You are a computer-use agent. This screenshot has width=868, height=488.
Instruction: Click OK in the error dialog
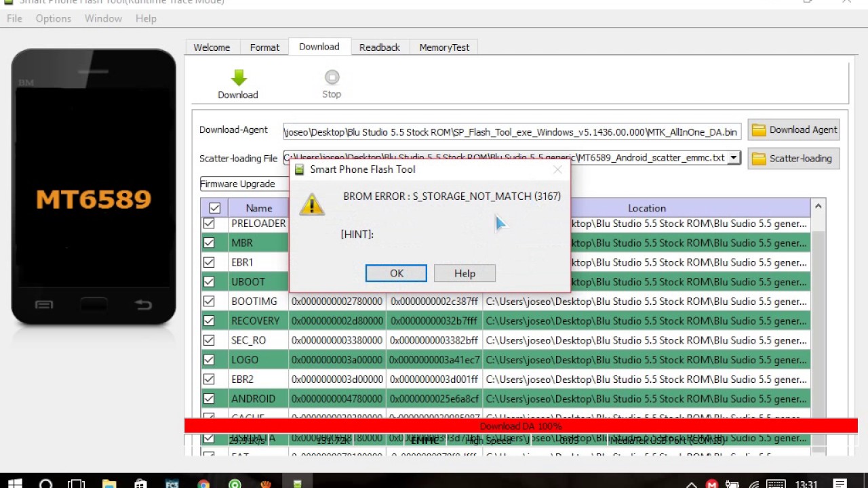[396, 273]
